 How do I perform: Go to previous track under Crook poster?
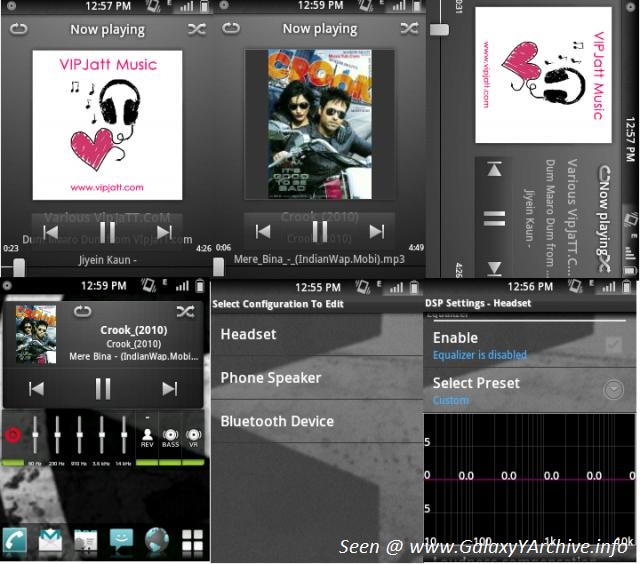tap(263, 231)
